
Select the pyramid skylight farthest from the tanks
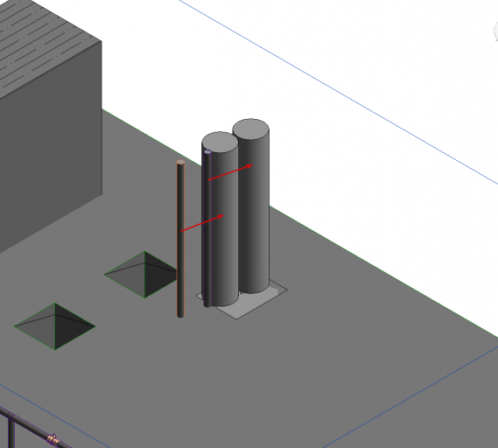54,326
